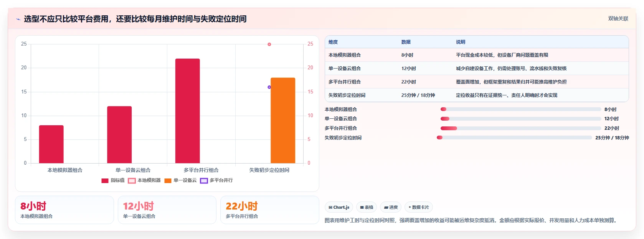Open the 8小时 data card
The image size is (644, 239).
click(x=64, y=210)
